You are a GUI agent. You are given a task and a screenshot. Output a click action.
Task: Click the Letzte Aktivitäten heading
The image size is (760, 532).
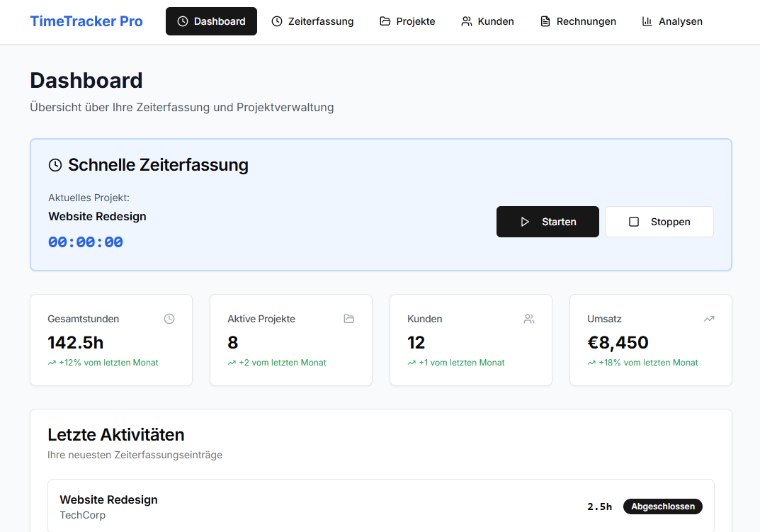pyautogui.click(x=116, y=434)
